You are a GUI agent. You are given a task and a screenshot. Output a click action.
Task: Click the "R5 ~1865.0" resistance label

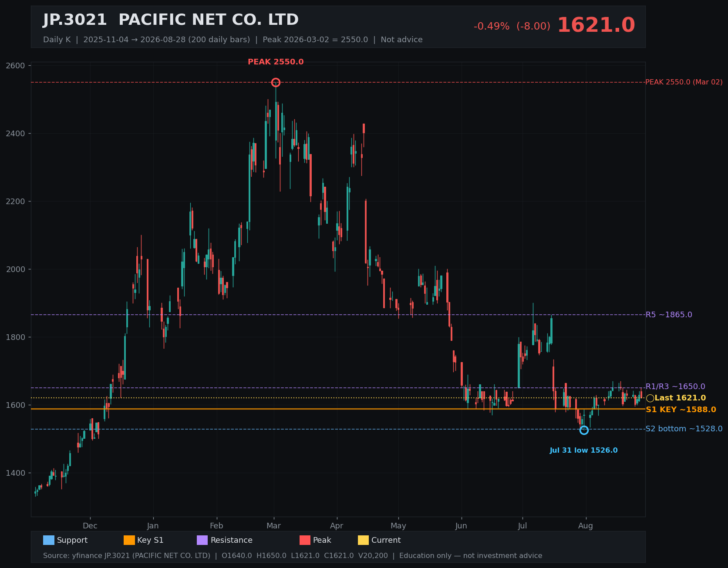click(669, 315)
